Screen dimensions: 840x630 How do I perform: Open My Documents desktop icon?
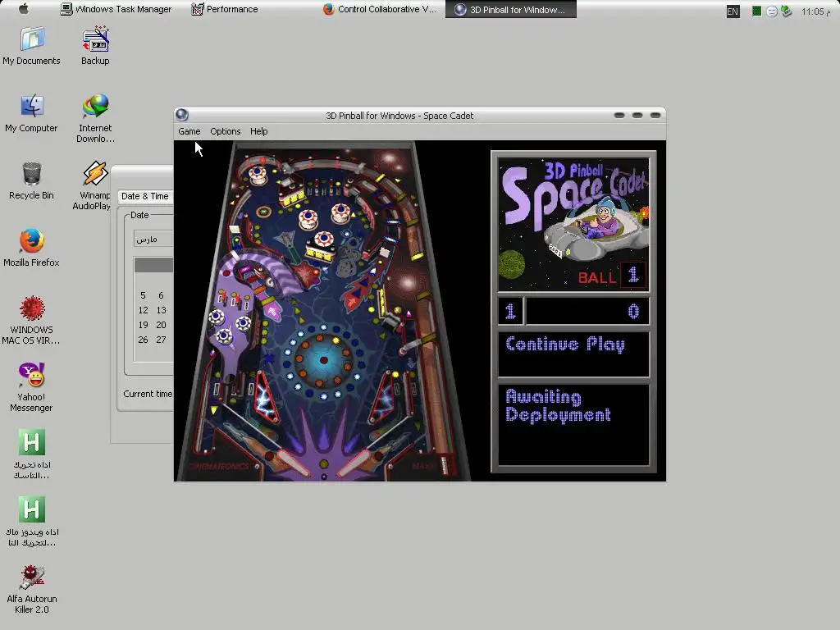pyautogui.click(x=32, y=46)
